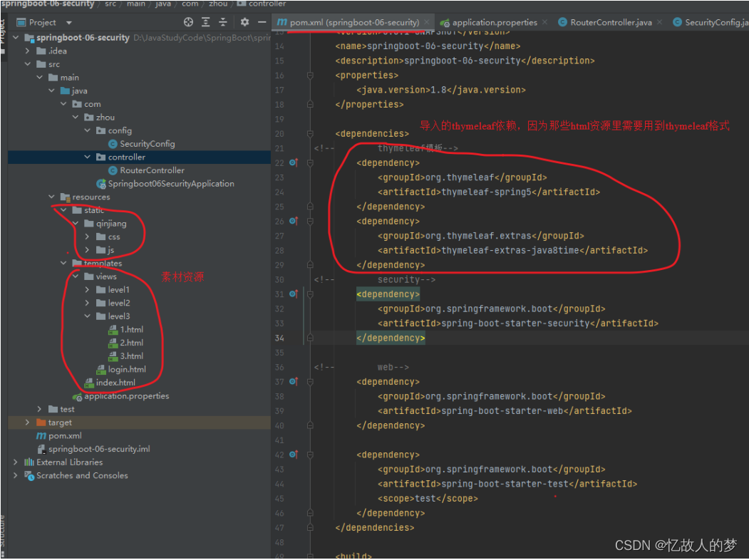
Task: Expand All nodes via the toolbar icon
Action: (x=206, y=21)
